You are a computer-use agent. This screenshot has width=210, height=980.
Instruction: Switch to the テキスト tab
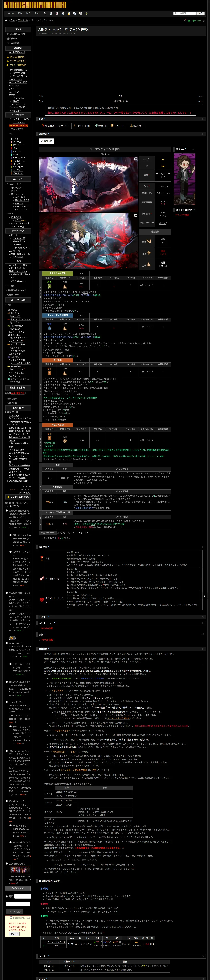point(118,126)
